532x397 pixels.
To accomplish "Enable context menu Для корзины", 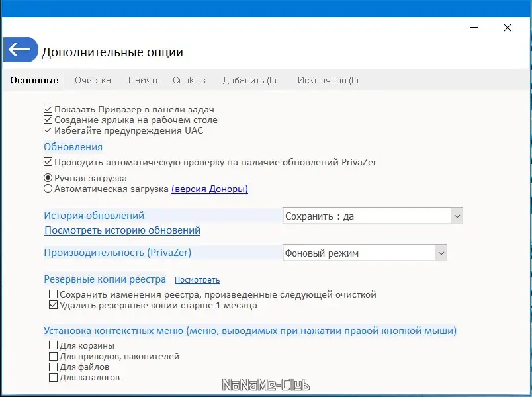I will (54, 345).
